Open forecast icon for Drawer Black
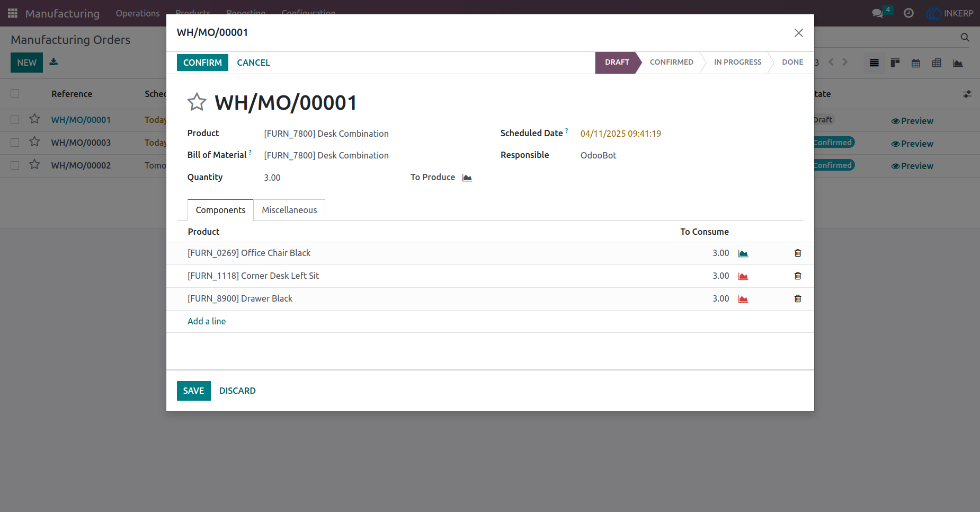This screenshot has height=512, width=980. point(743,299)
